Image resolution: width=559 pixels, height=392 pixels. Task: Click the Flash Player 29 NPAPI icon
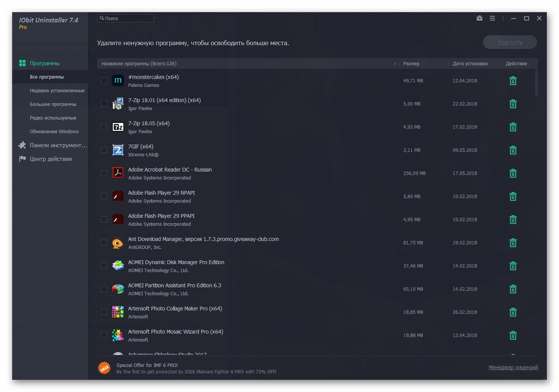pyautogui.click(x=118, y=196)
